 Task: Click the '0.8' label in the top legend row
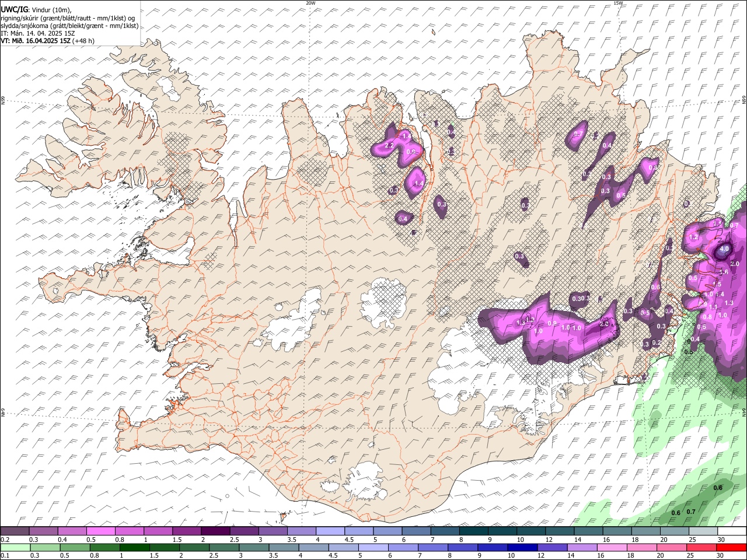(120, 540)
